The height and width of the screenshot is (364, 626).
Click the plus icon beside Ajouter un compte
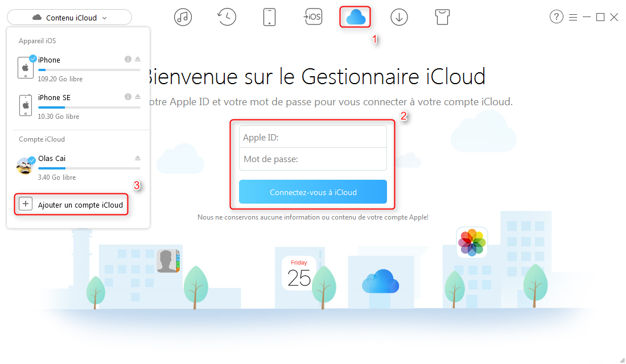[x=26, y=204]
